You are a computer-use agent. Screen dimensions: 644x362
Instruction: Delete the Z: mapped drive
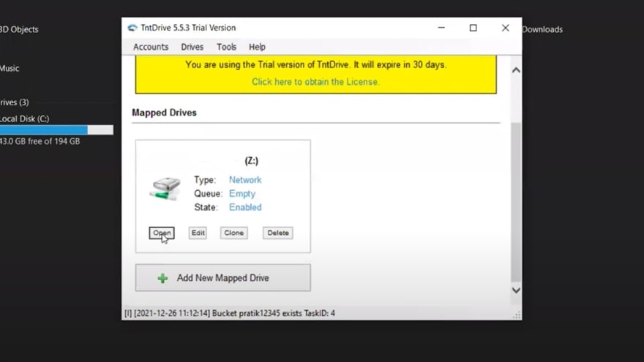[278, 233]
